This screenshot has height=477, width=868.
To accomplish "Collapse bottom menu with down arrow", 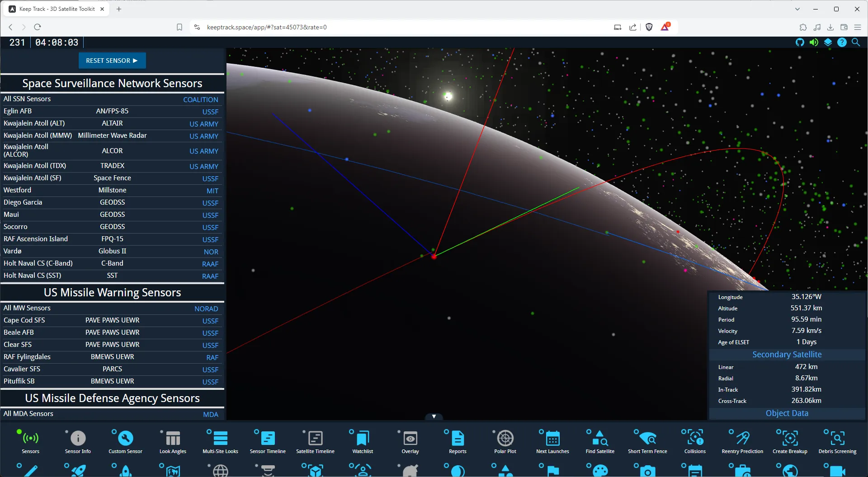I will 434,416.
